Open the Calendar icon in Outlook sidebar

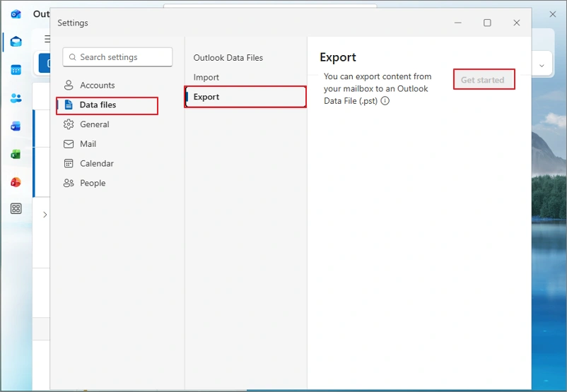(16, 70)
